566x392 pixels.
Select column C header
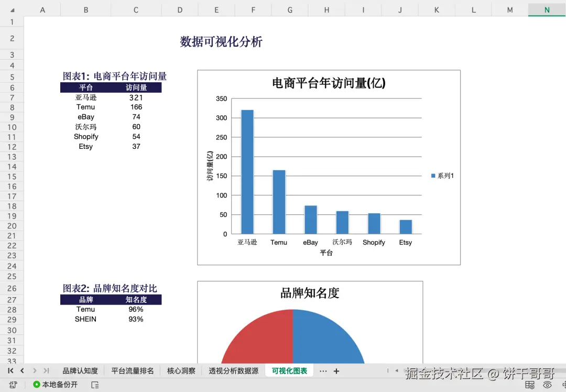(136, 10)
